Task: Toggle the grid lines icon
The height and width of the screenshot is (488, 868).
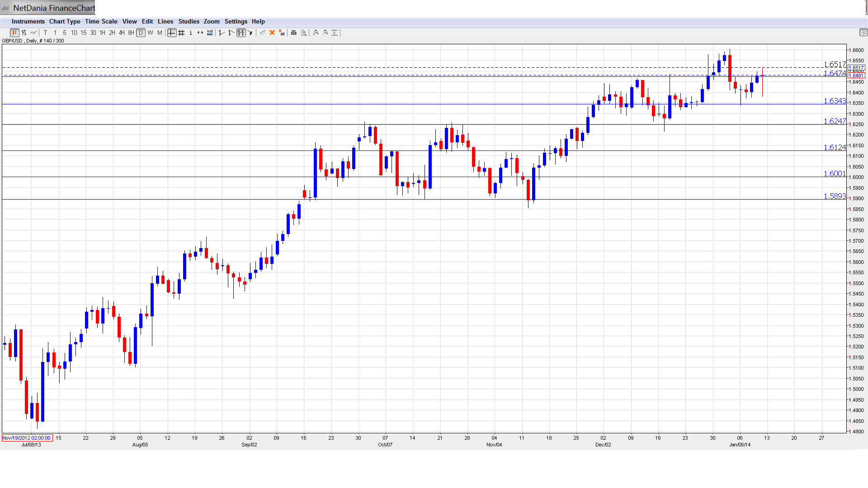Action: (181, 33)
